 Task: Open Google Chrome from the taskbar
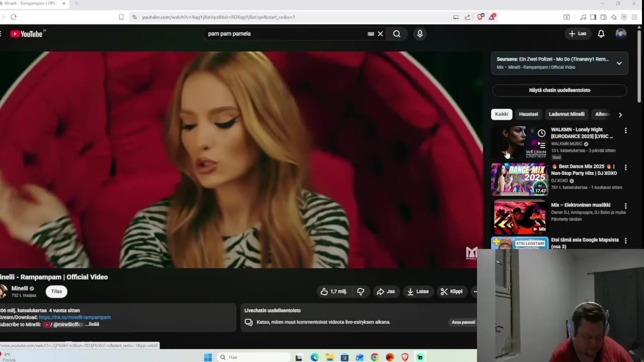(x=375, y=357)
